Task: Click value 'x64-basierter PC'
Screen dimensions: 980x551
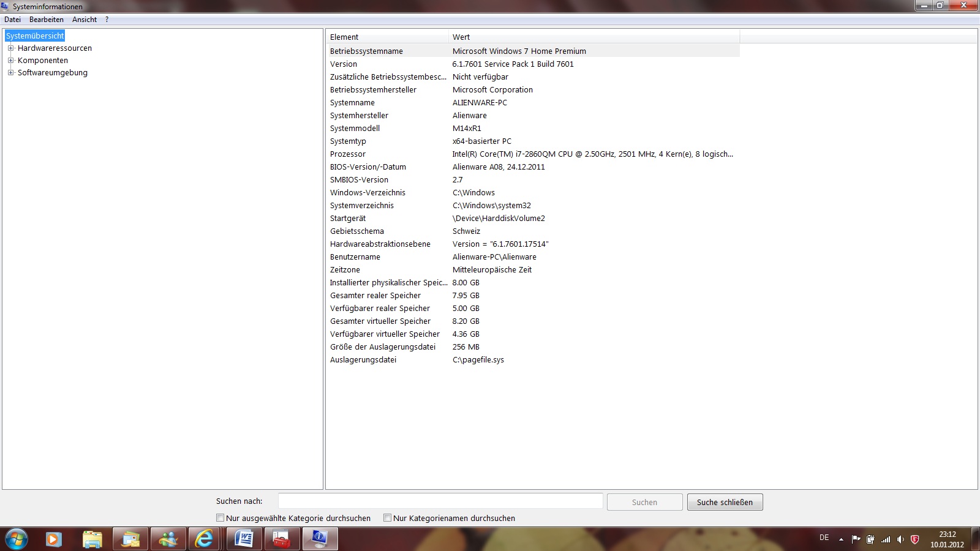Action: pos(481,141)
